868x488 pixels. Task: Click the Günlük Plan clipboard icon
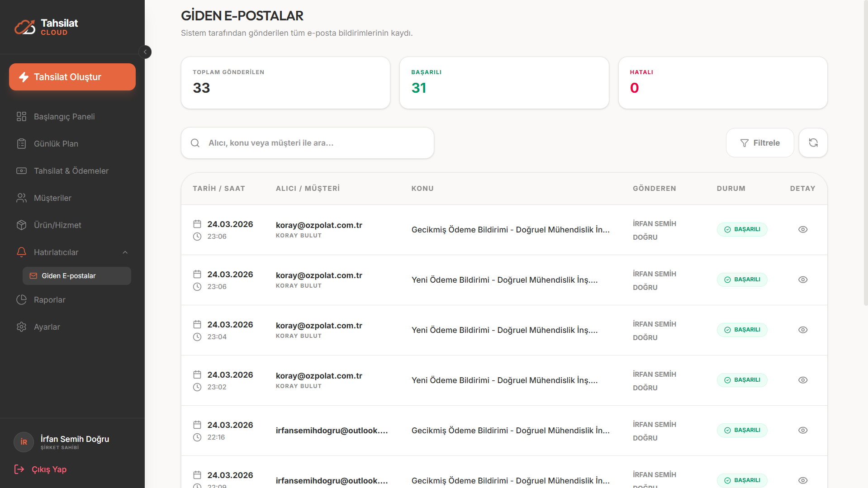(x=21, y=144)
